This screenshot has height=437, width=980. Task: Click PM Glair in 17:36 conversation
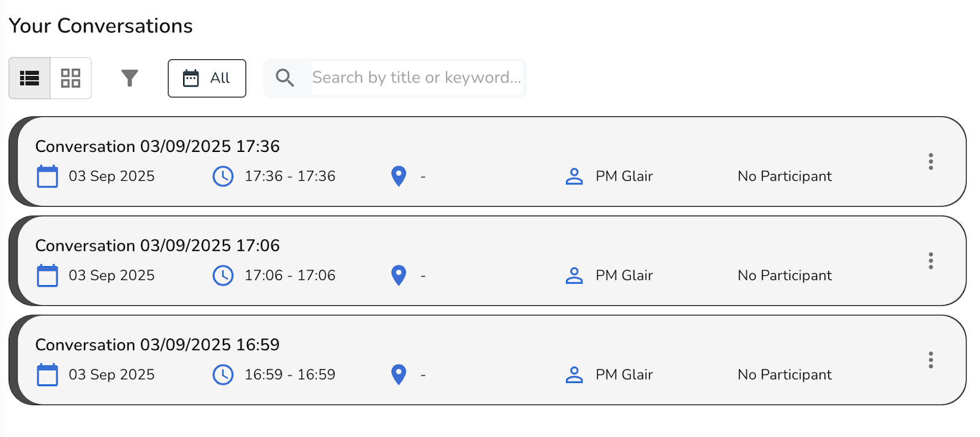624,177
